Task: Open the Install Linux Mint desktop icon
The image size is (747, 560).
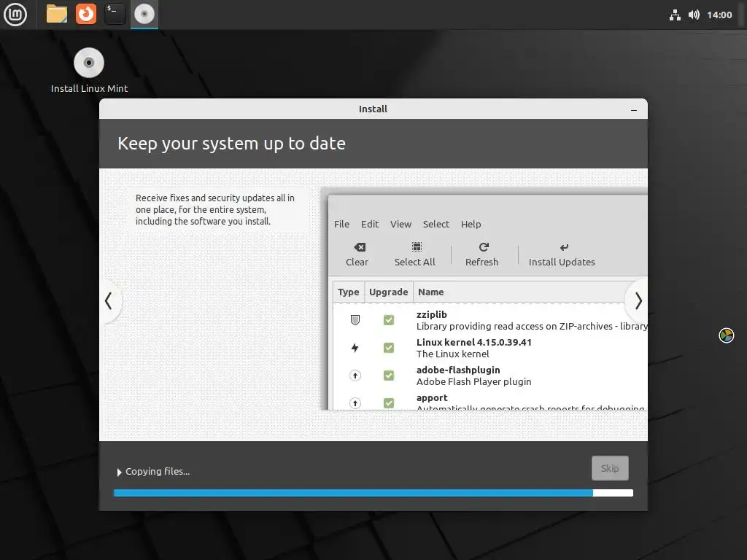Action: (x=89, y=70)
